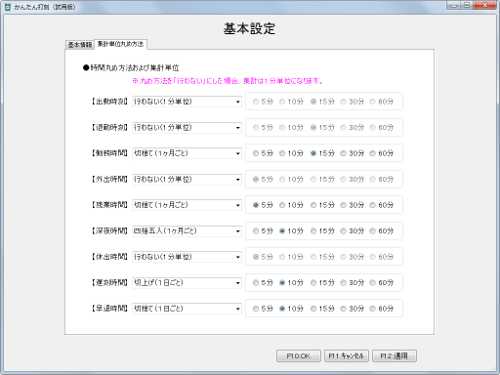
Task: Select 5分 for 深夜時間
Action: pyautogui.click(x=263, y=231)
